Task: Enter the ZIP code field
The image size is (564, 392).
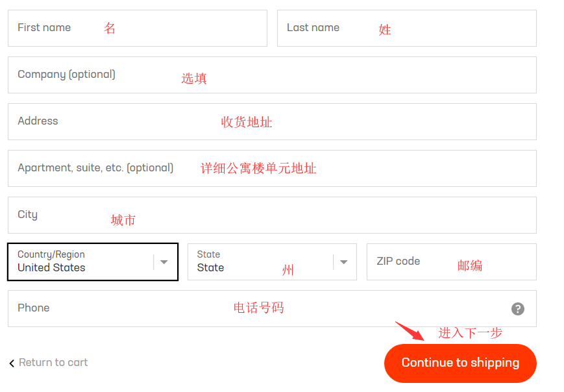Action: click(x=451, y=262)
